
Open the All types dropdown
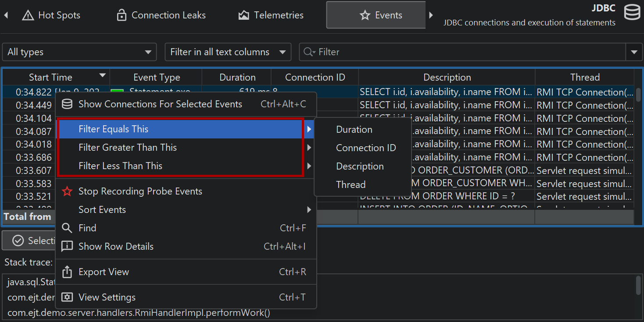[x=79, y=52]
